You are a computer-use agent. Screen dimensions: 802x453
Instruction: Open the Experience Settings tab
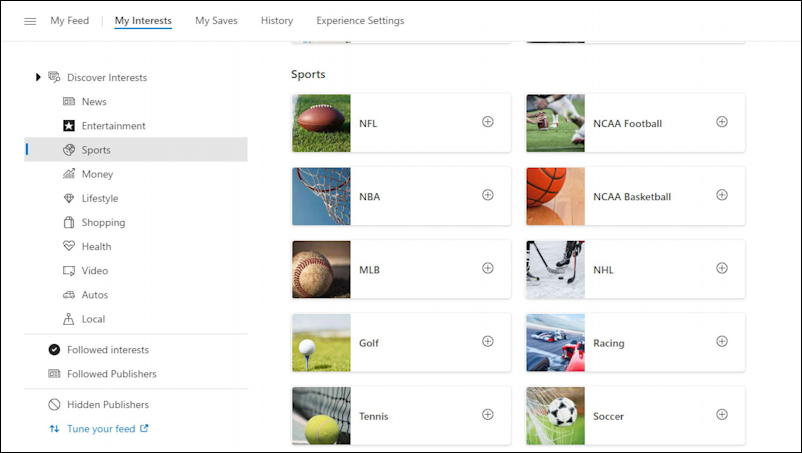tap(360, 21)
